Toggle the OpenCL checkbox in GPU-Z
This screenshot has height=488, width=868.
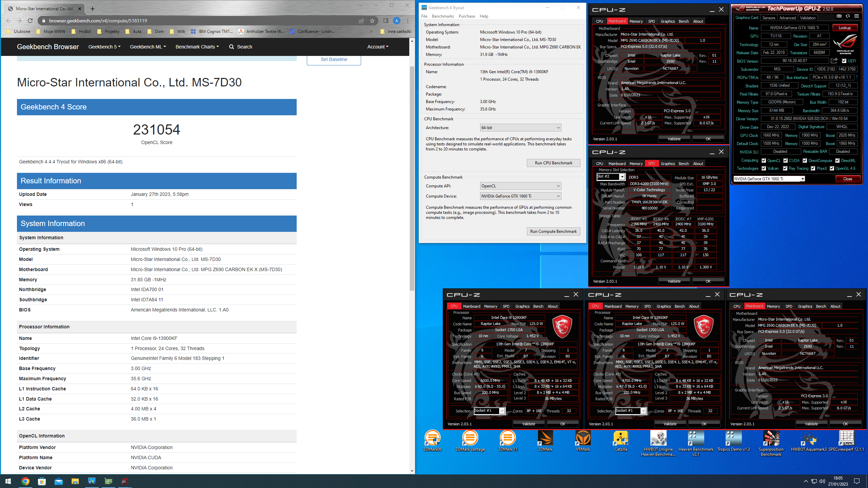764,161
